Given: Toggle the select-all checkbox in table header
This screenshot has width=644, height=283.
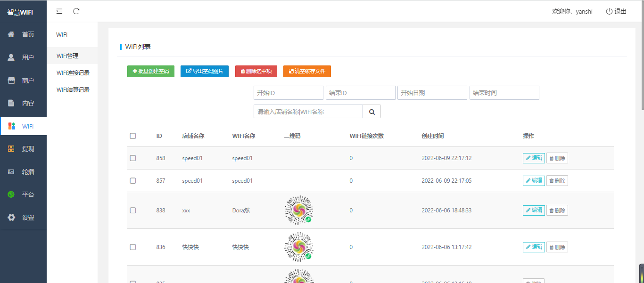Looking at the screenshot, I should 133,136.
